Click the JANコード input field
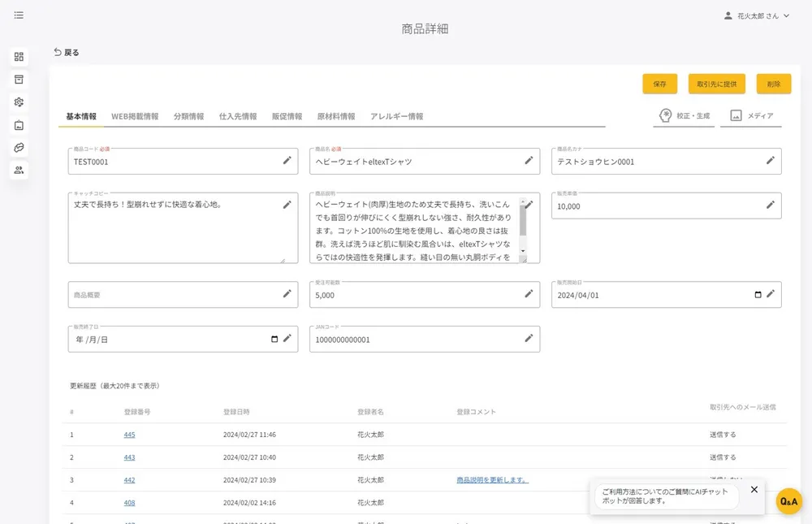This screenshot has height=524, width=812. point(425,339)
